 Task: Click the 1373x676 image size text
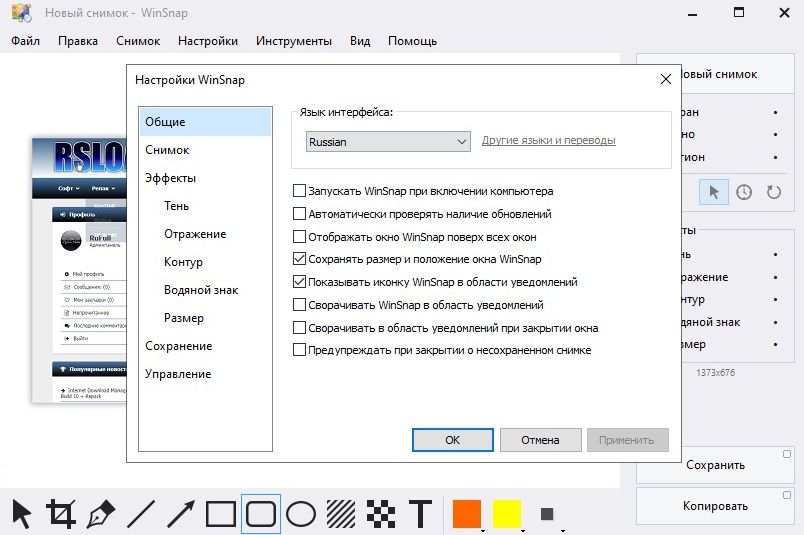click(x=715, y=372)
